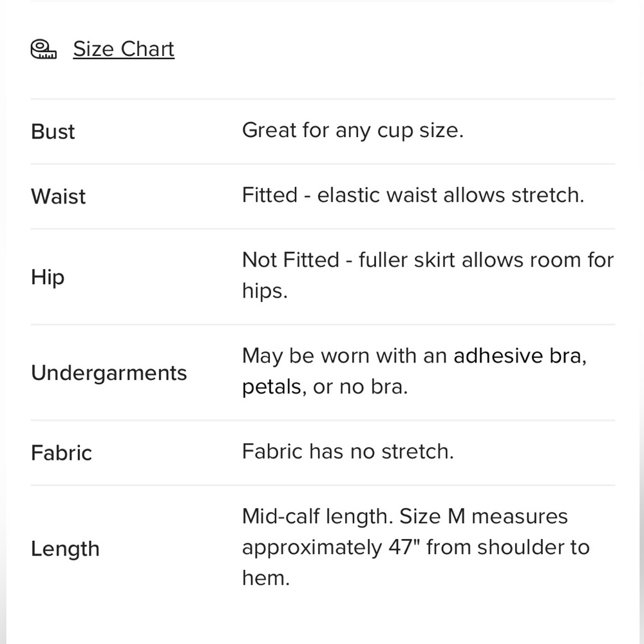Viewport: 644px width, 644px height.
Task: Click the 47" measurement value
Action: tap(404, 547)
